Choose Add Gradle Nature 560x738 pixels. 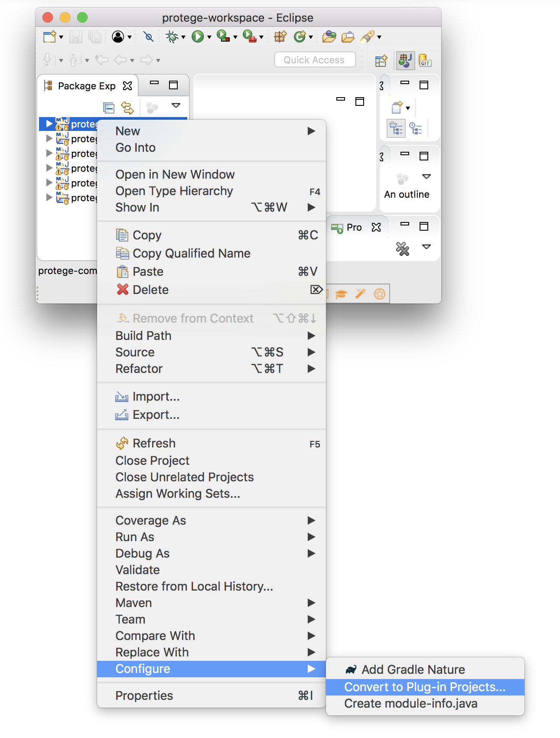click(x=425, y=669)
